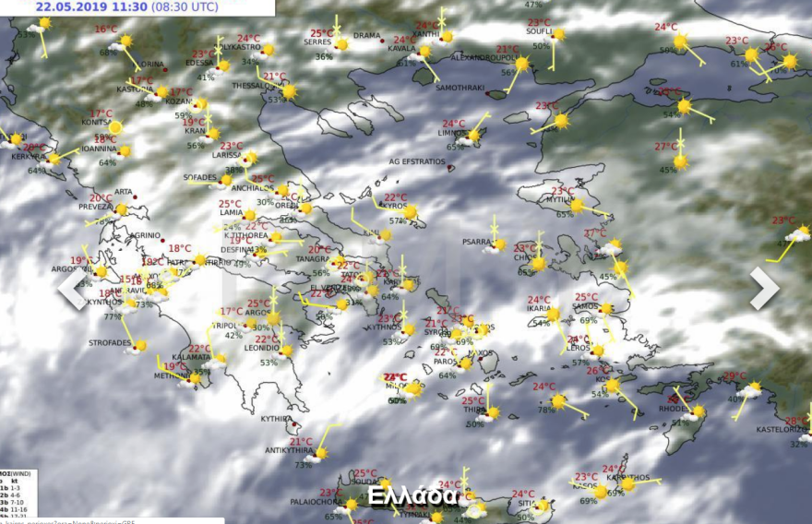The width and height of the screenshot is (812, 524).
Task: Select the Thira weather icon
Action: click(x=492, y=413)
